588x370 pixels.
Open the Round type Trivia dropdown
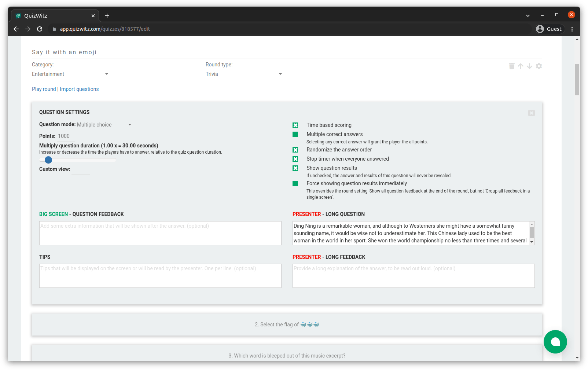(x=244, y=74)
